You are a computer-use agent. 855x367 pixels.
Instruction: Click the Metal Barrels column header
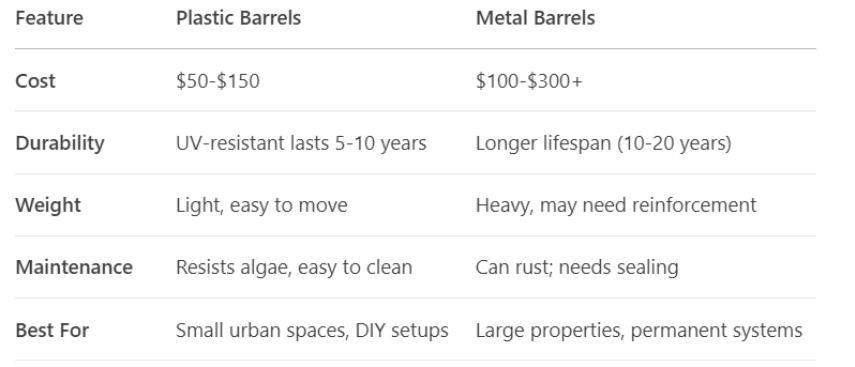click(x=535, y=18)
